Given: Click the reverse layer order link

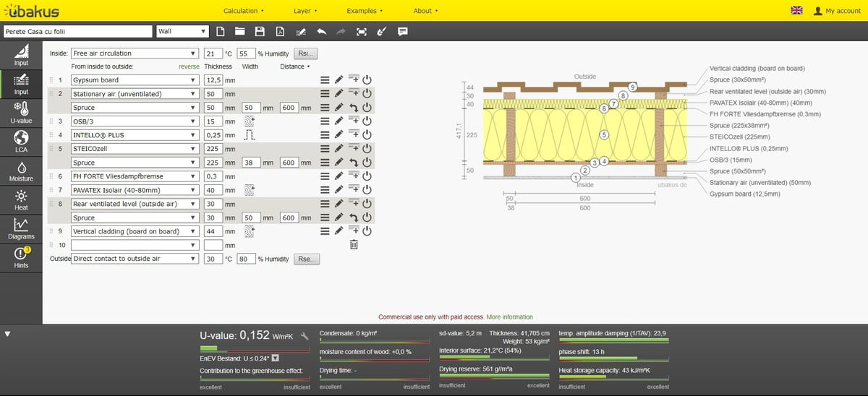Looking at the screenshot, I should point(189,66).
